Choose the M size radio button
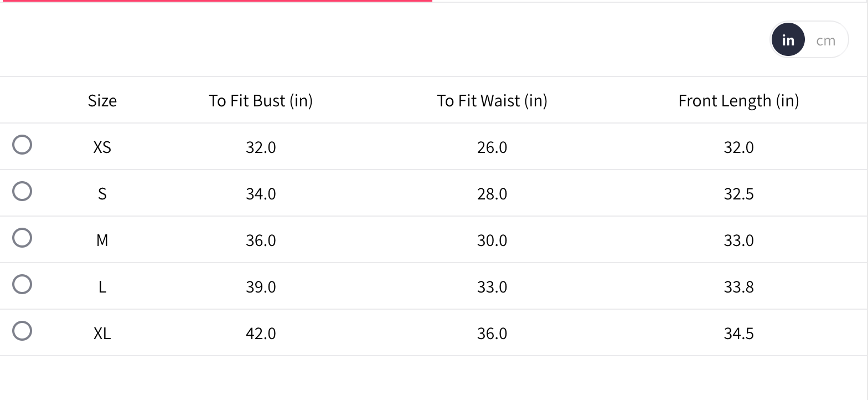This screenshot has width=868, height=400. 22,238
